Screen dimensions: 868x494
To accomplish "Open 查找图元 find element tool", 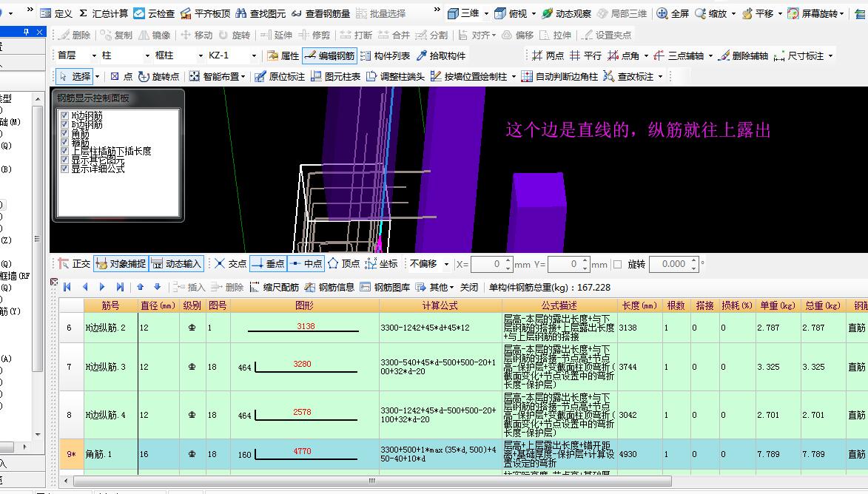I will point(260,13).
